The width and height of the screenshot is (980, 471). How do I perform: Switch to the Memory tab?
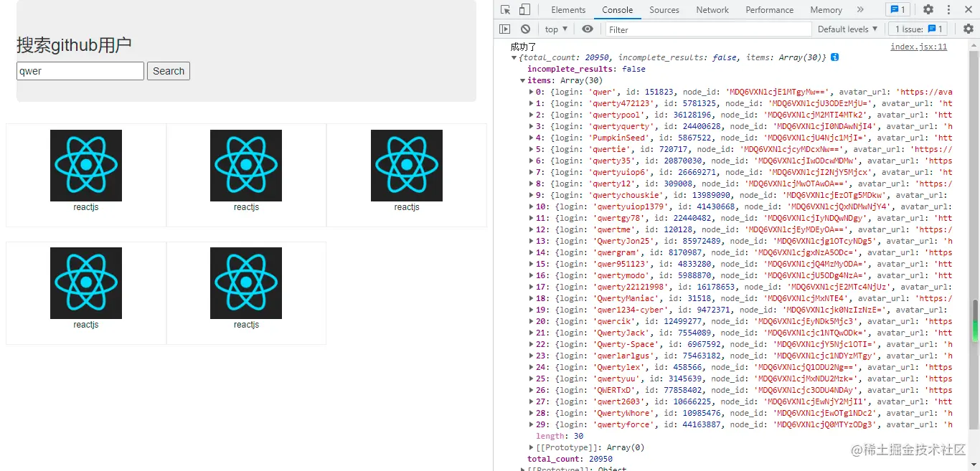(826, 10)
